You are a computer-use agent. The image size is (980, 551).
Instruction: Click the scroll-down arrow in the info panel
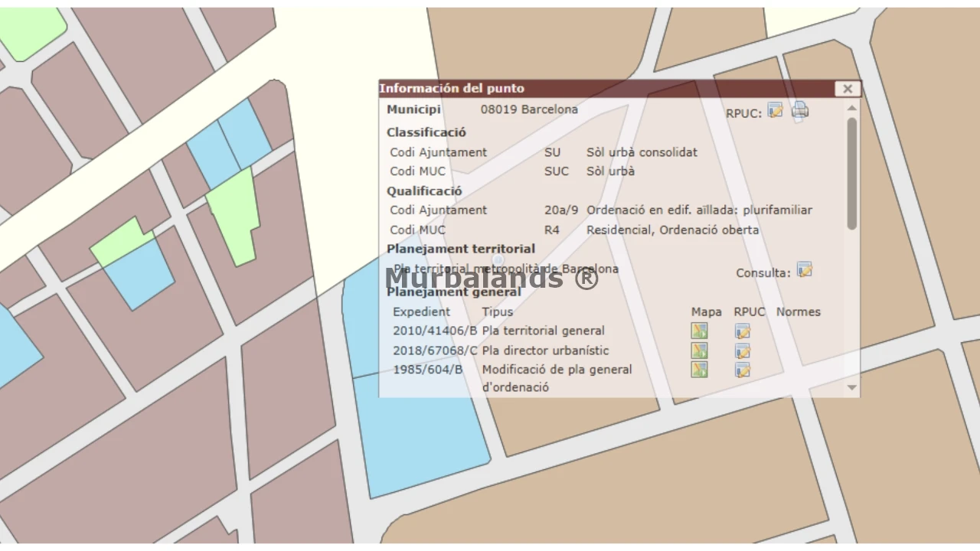point(851,388)
